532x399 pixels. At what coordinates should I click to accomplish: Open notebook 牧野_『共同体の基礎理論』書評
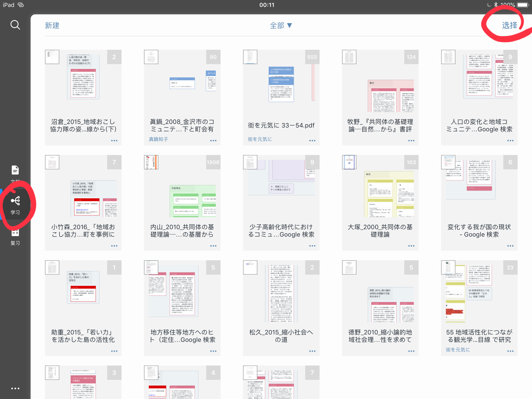[380, 97]
